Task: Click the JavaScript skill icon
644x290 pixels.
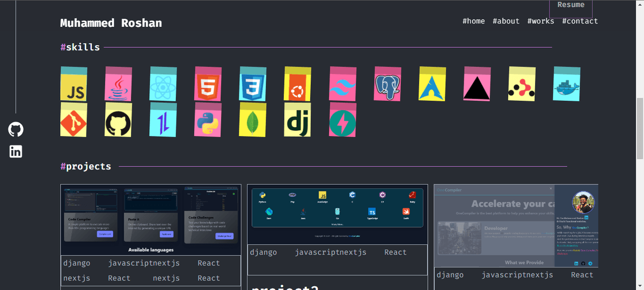Action: point(74,84)
